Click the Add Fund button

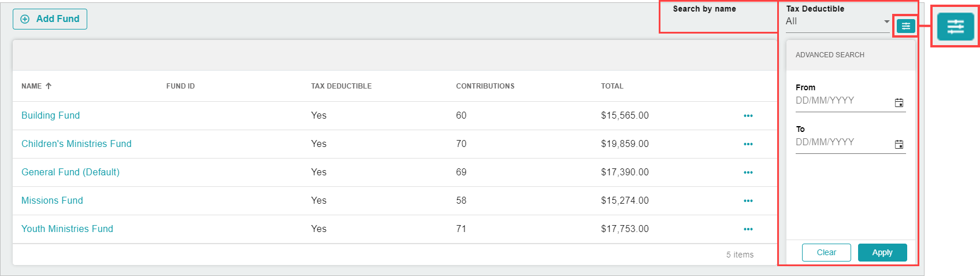click(x=50, y=19)
